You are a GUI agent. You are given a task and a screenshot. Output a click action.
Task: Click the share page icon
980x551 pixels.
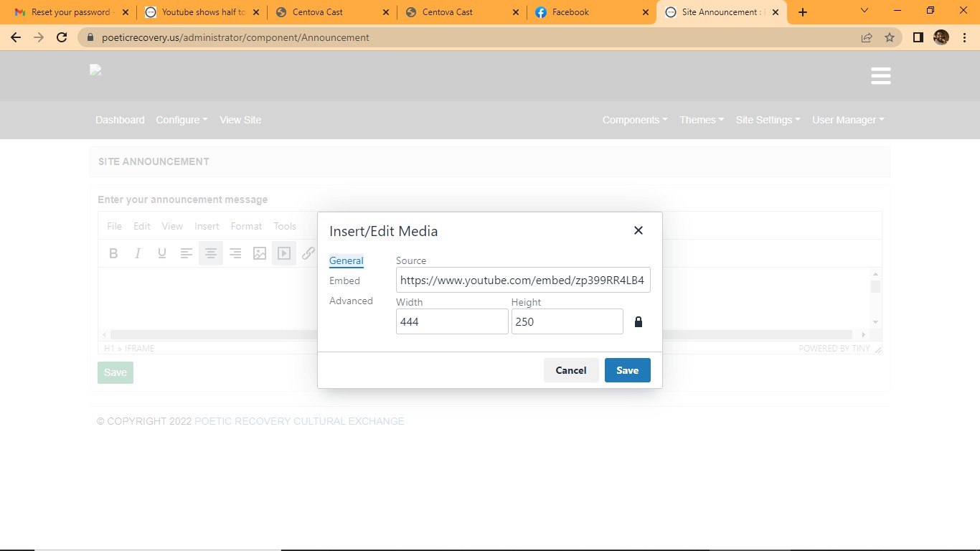point(867,37)
